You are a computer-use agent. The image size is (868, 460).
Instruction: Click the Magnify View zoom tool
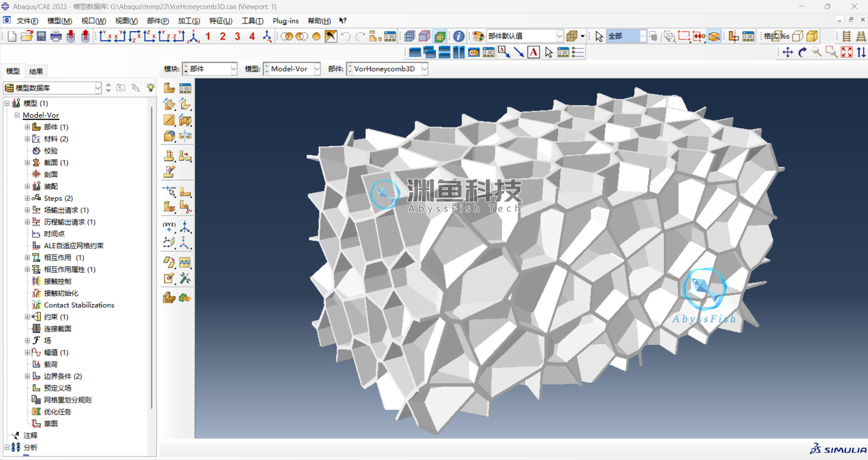pyautogui.click(x=817, y=52)
